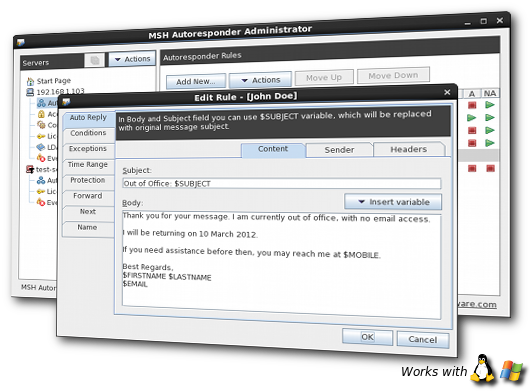Screen dimensions: 530x391
Task: Click the key 'Lic' icon under test-s server
Action: coord(41,191)
